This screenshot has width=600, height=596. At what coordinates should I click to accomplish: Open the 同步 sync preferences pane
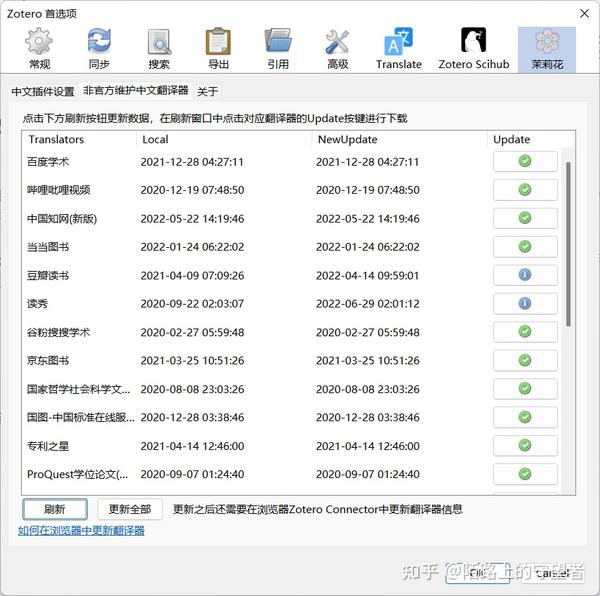pos(99,49)
